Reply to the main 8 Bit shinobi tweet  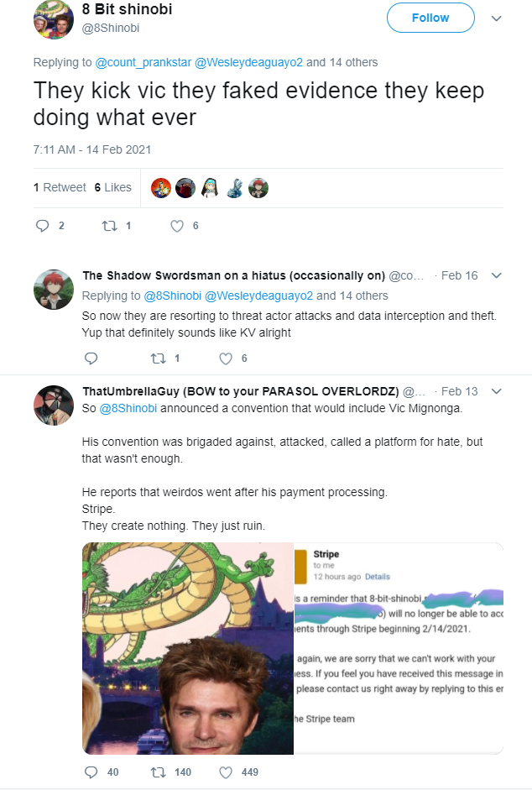(x=42, y=226)
